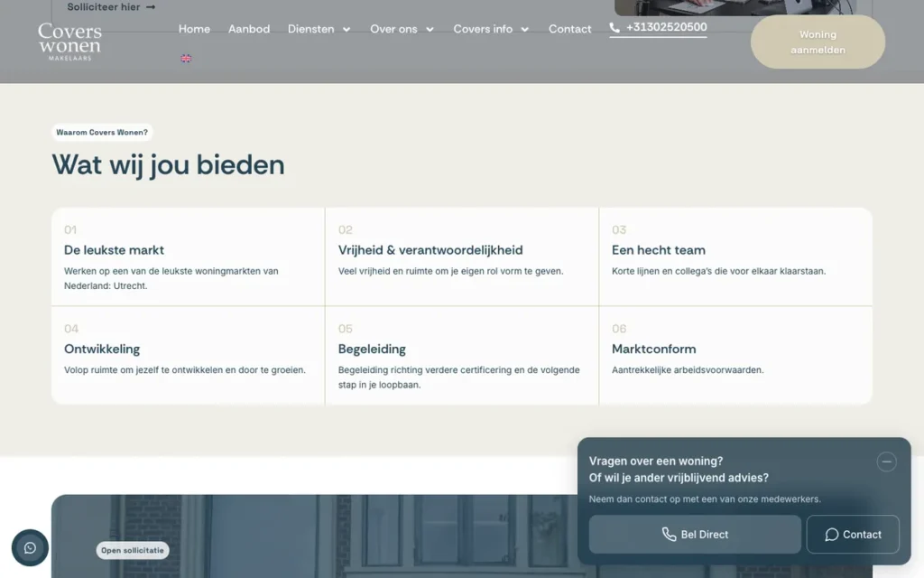This screenshot has width=924, height=578.
Task: Click the Korte lijnen en collega's description
Action: (719, 271)
